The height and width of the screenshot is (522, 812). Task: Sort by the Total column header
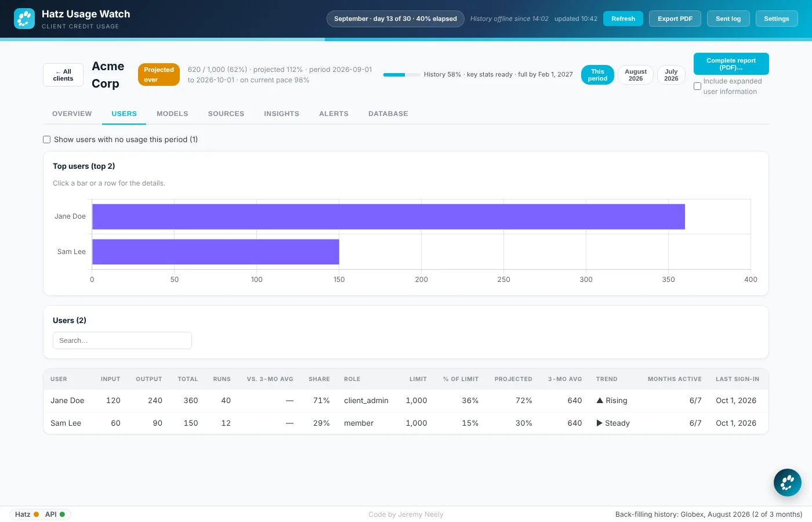[188, 379]
